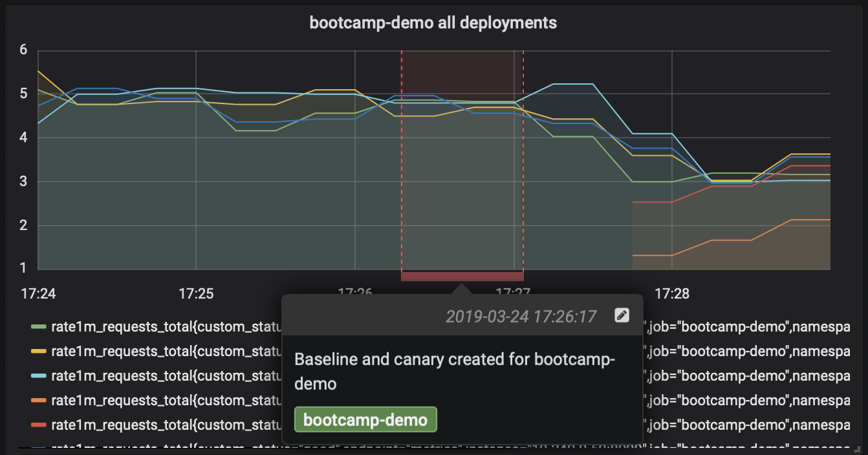Click the green bootcamp-demo tag
This screenshot has width=868, height=455.
pyautogui.click(x=365, y=419)
